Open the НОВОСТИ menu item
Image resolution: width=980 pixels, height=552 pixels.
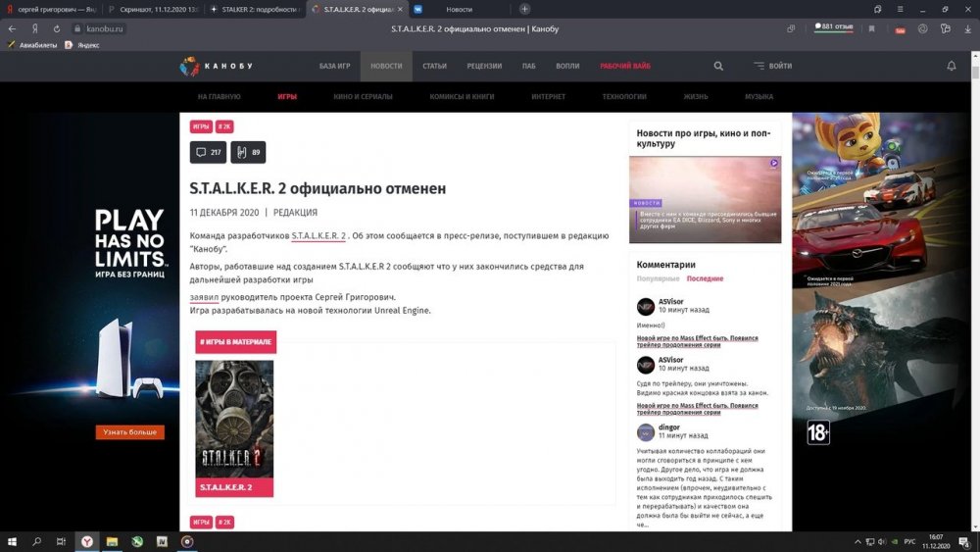coord(386,66)
